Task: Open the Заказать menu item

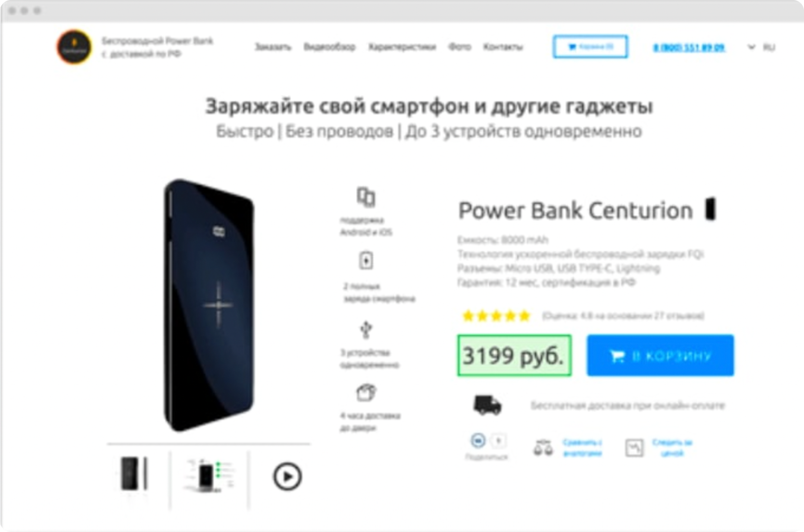Action: pyautogui.click(x=273, y=47)
